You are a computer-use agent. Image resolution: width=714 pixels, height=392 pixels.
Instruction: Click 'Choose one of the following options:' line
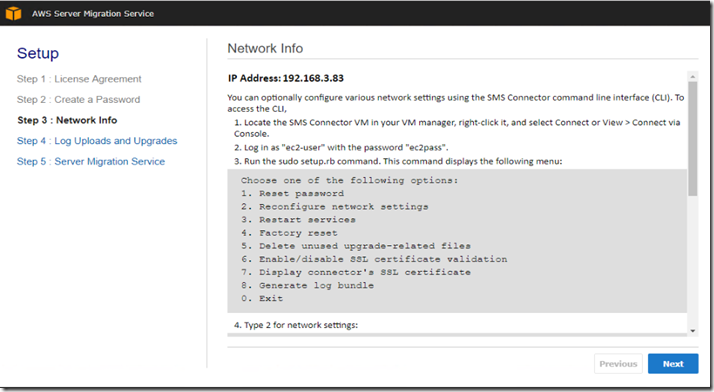pos(349,180)
